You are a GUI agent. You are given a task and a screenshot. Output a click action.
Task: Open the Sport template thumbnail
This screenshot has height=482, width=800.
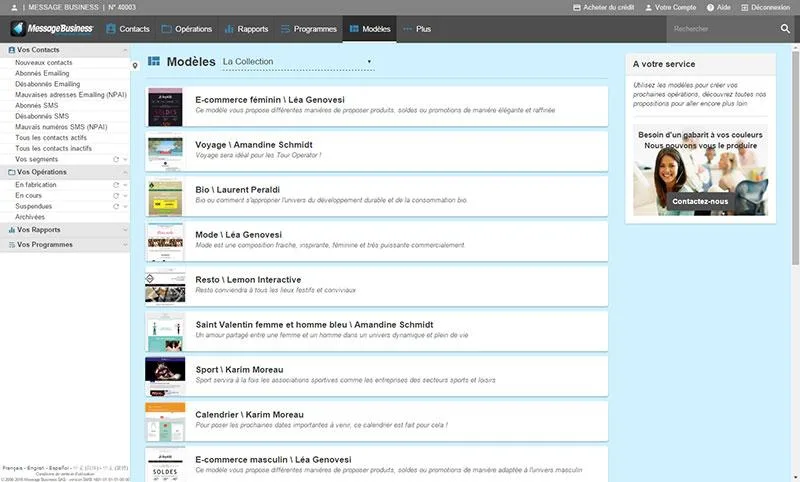point(165,376)
